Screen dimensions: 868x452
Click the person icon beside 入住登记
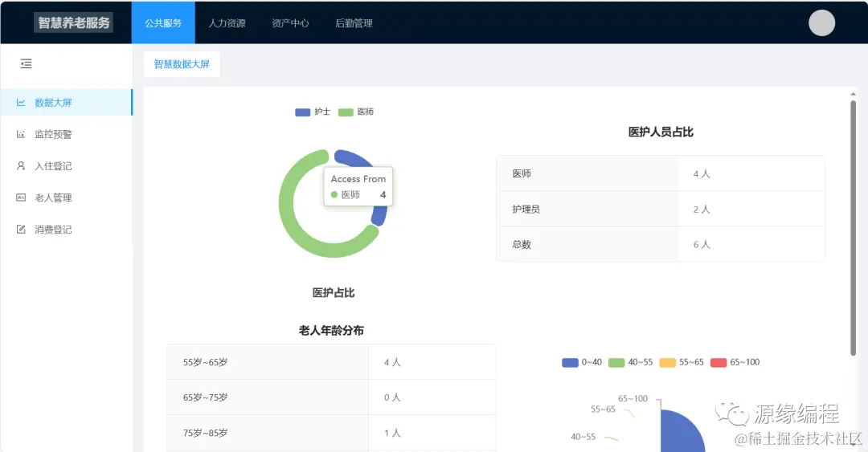pyautogui.click(x=20, y=165)
